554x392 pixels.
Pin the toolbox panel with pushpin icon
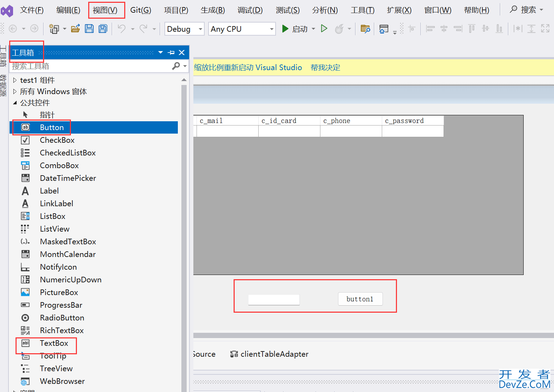click(x=171, y=53)
